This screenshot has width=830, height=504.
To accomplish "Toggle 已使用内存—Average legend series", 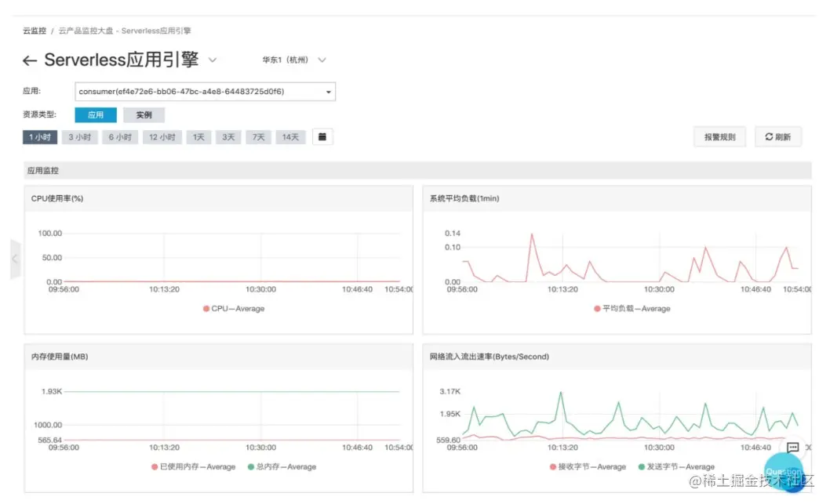I will coord(193,467).
